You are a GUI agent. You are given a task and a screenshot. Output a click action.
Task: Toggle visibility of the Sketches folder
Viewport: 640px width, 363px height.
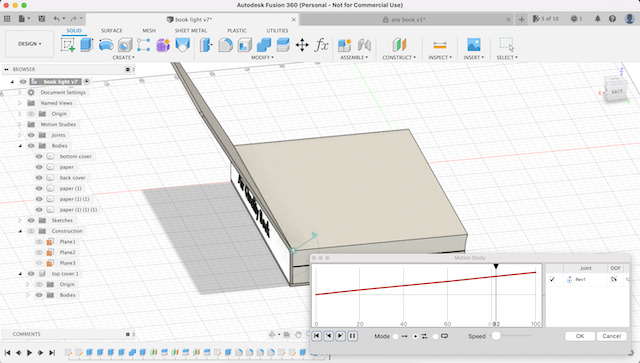[x=31, y=220]
